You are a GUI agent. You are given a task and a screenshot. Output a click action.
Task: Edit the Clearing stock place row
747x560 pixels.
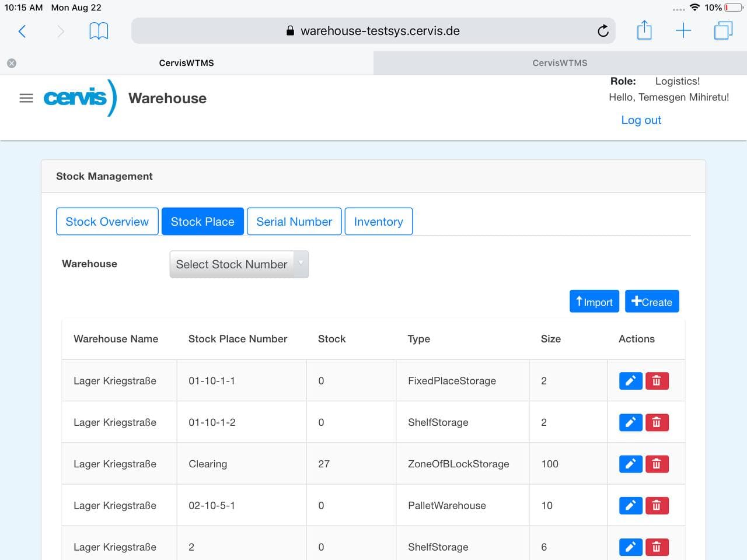[x=630, y=464]
